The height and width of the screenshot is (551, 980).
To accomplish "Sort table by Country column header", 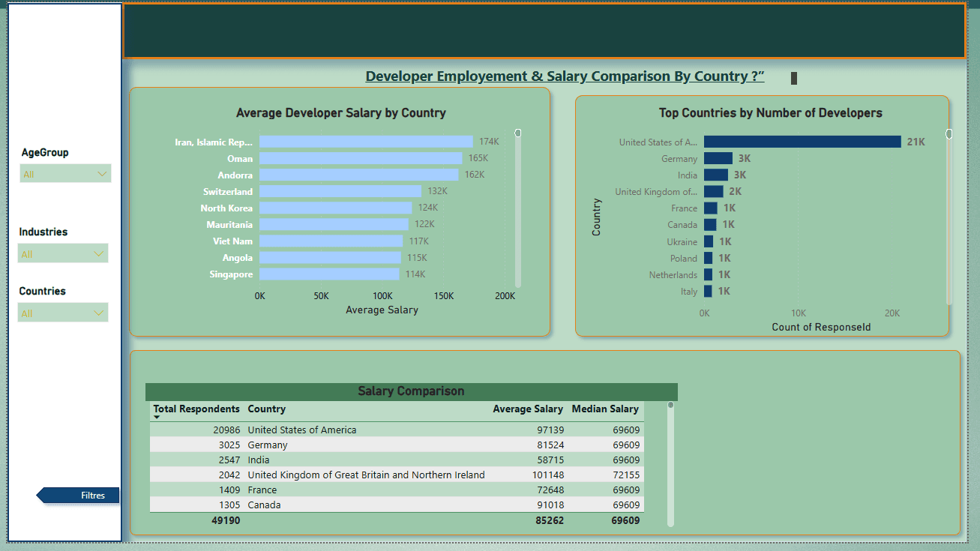I will (x=267, y=409).
